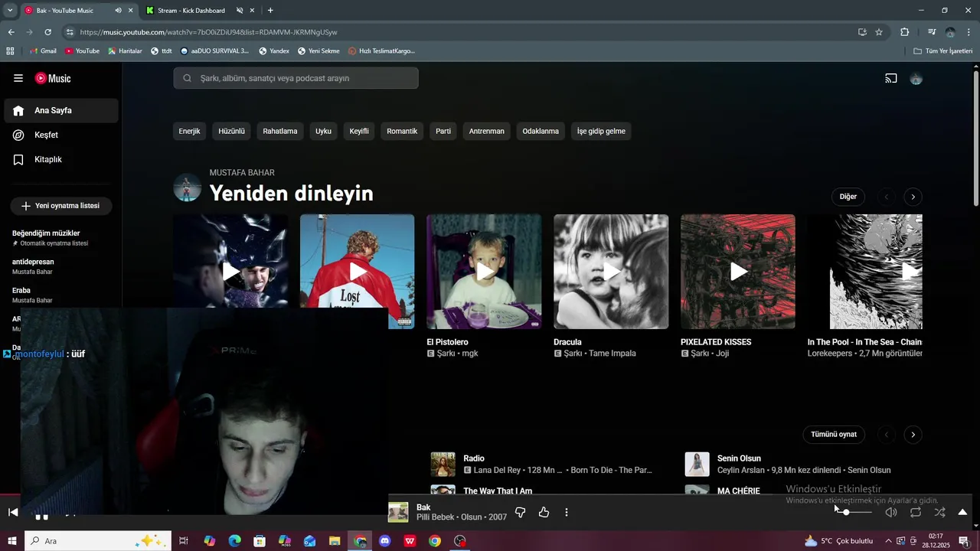Image resolution: width=980 pixels, height=551 pixels.
Task: Adjust the volume slider handle
Action: pyautogui.click(x=846, y=512)
